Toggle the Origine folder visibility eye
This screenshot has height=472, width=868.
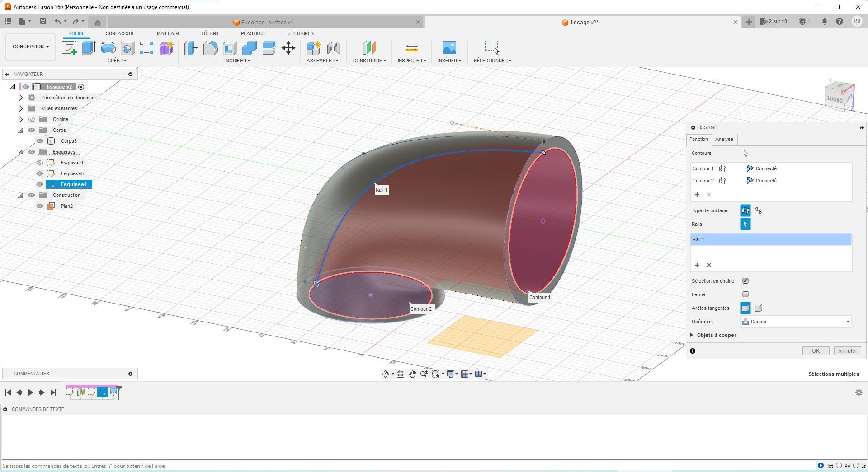click(32, 119)
